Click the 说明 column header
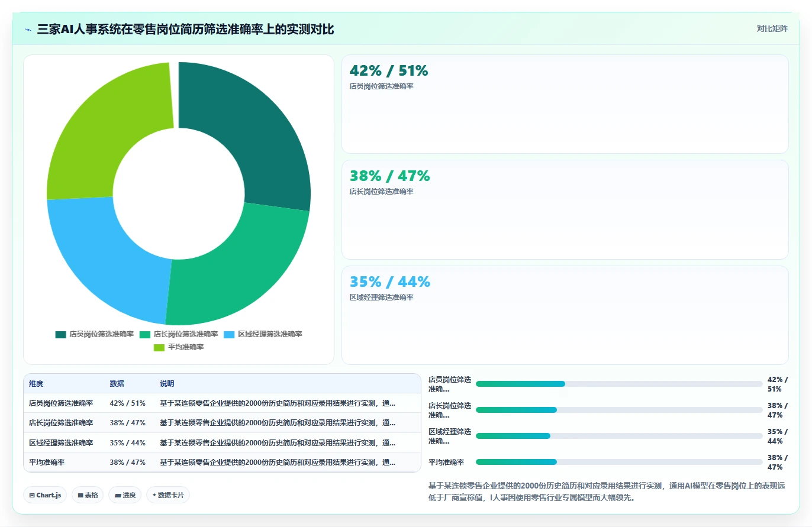Image resolution: width=812 pixels, height=527 pixels. pos(167,384)
